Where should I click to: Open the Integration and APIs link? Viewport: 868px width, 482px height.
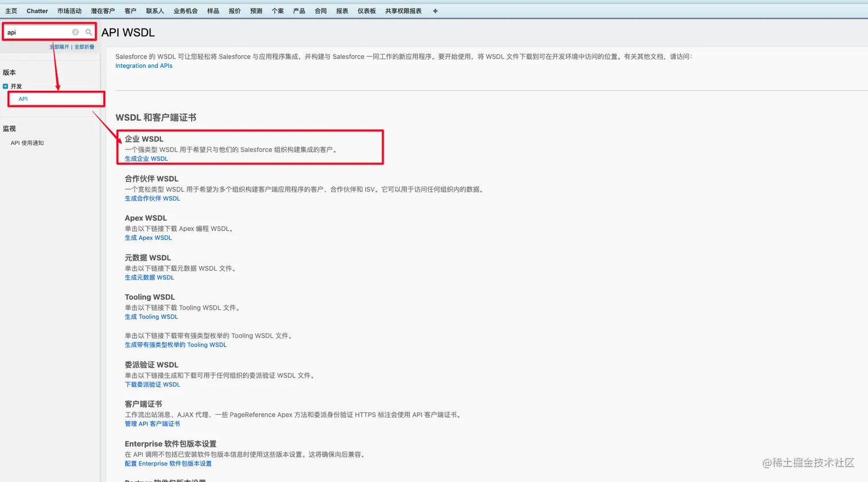[144, 65]
